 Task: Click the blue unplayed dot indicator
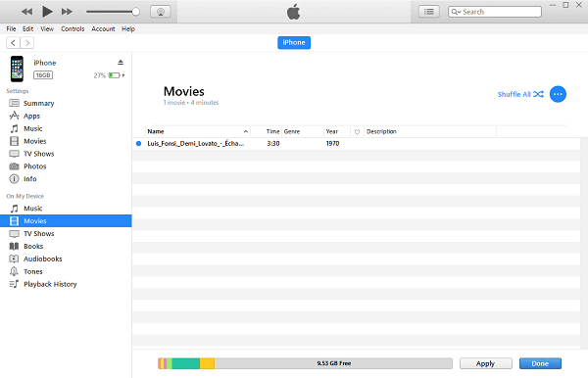pos(138,144)
